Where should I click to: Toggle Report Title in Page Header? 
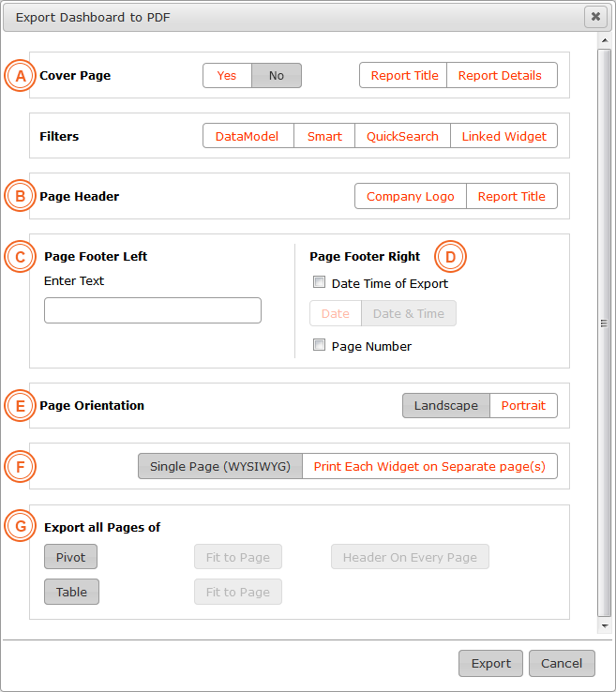[x=511, y=196]
